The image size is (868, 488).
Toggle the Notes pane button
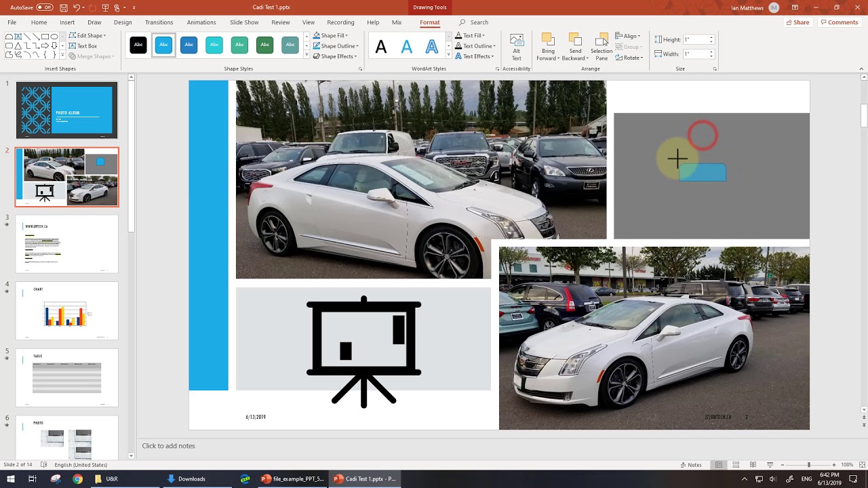coord(691,465)
